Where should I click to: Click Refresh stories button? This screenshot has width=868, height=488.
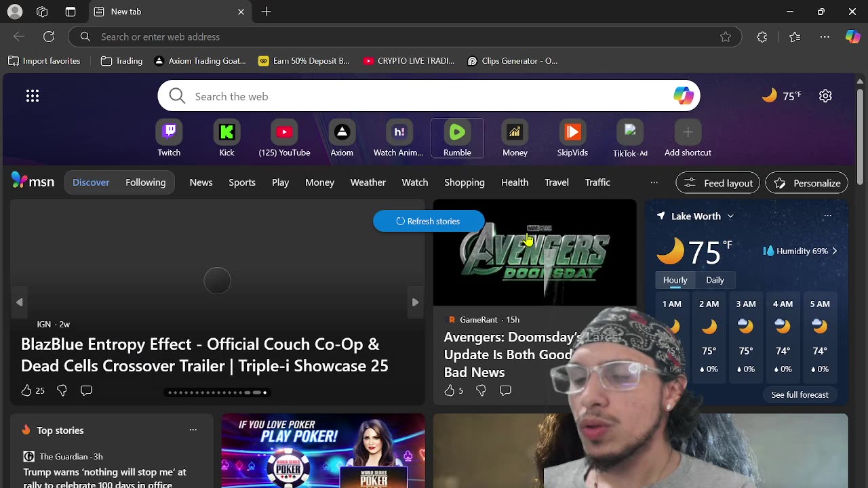point(429,221)
